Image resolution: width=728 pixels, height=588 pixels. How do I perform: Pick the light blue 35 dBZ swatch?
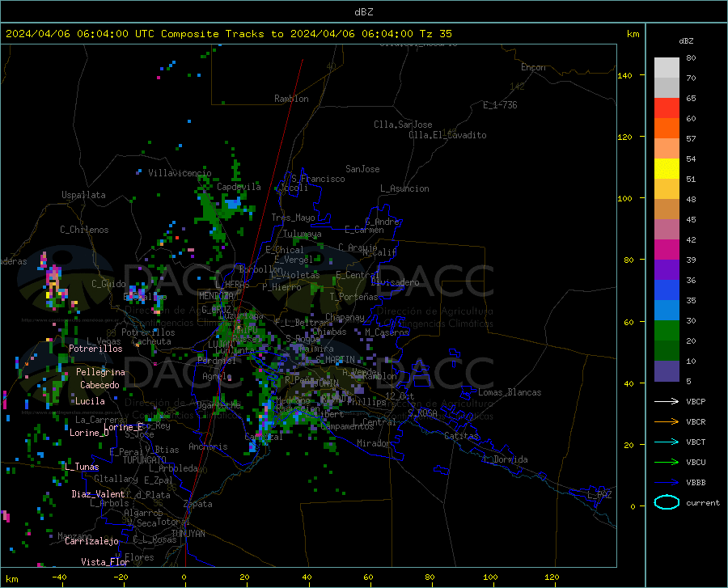click(667, 311)
